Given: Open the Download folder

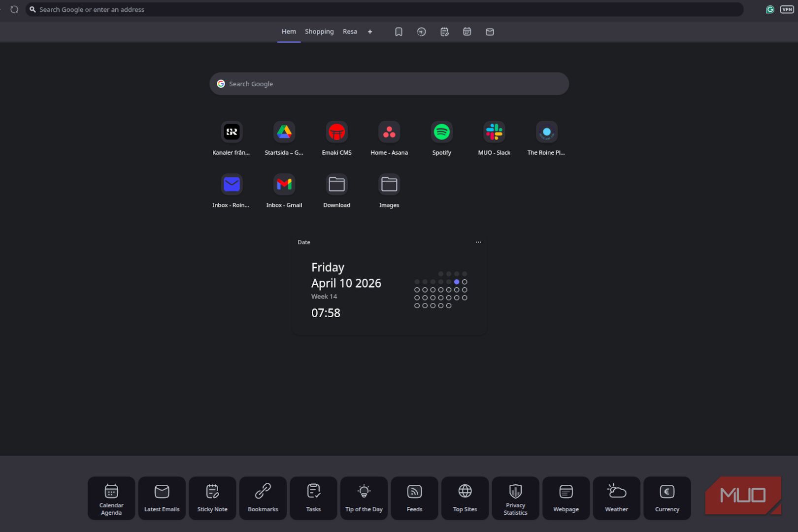Looking at the screenshot, I should (x=337, y=191).
